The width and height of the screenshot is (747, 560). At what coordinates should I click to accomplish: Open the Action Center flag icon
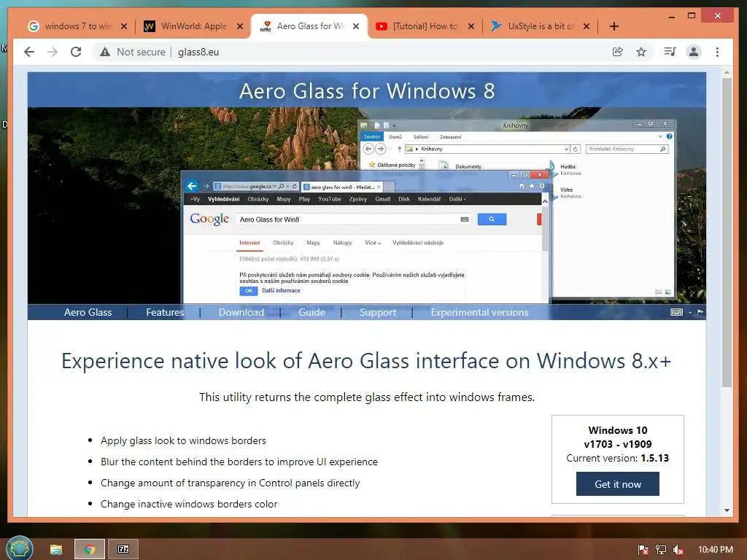(643, 550)
